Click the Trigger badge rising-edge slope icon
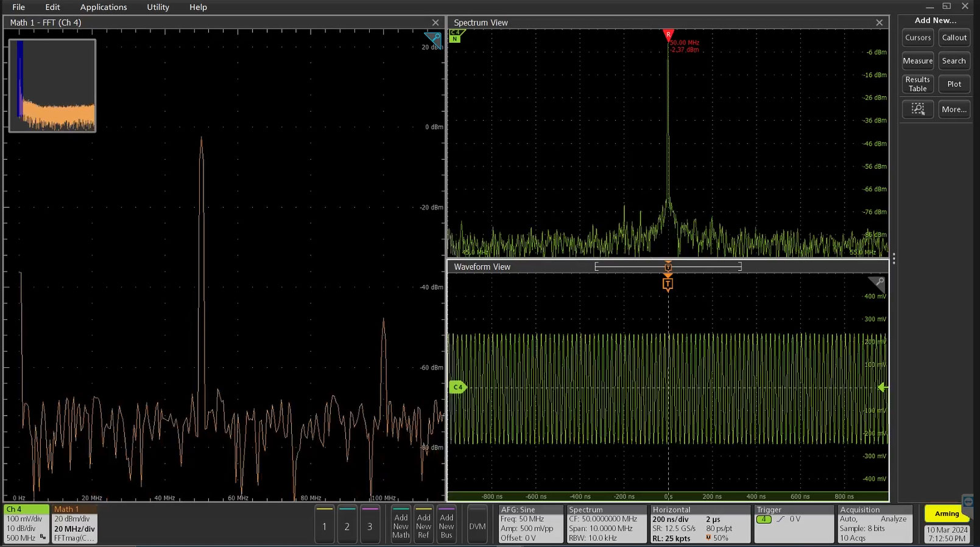The width and height of the screenshot is (980, 547). click(x=781, y=519)
